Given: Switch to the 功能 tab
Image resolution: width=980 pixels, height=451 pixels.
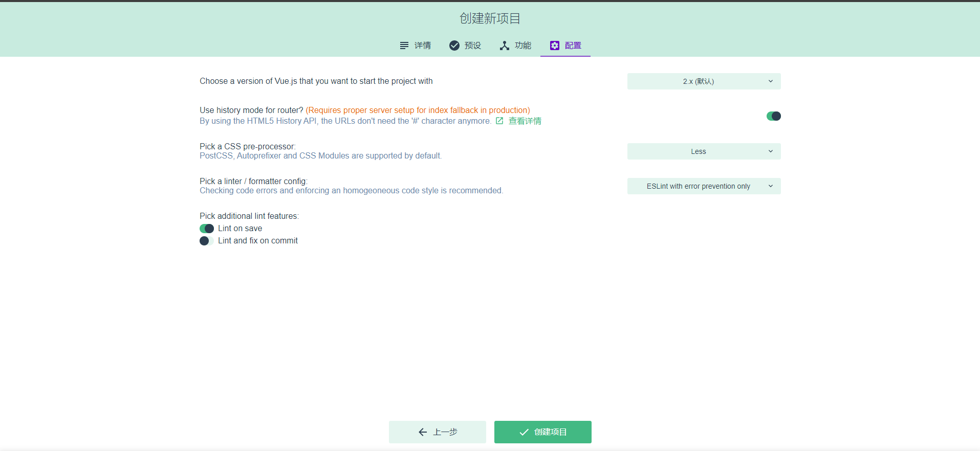Looking at the screenshot, I should pos(515,46).
